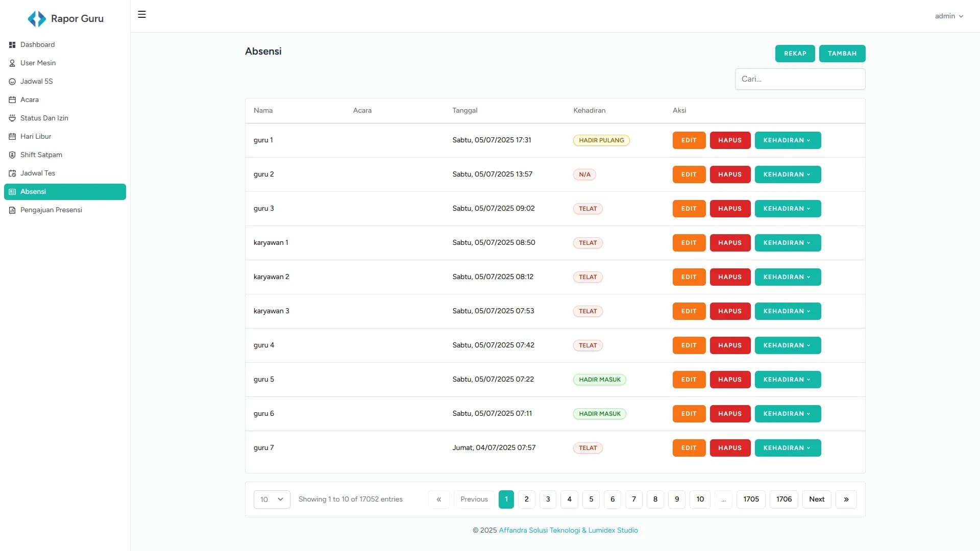This screenshot has height=551, width=980.
Task: Click the hamburger menu icon
Action: point(142,15)
